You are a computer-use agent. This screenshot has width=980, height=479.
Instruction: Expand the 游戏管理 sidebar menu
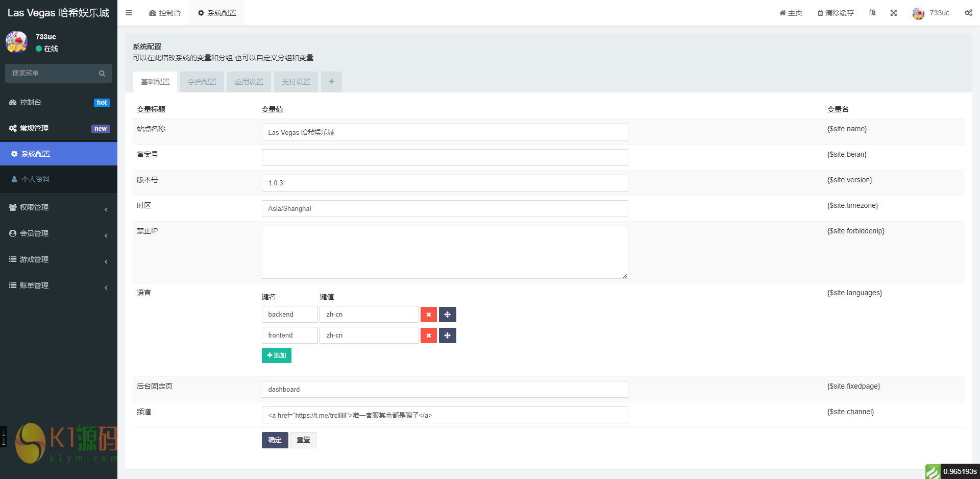(59, 259)
